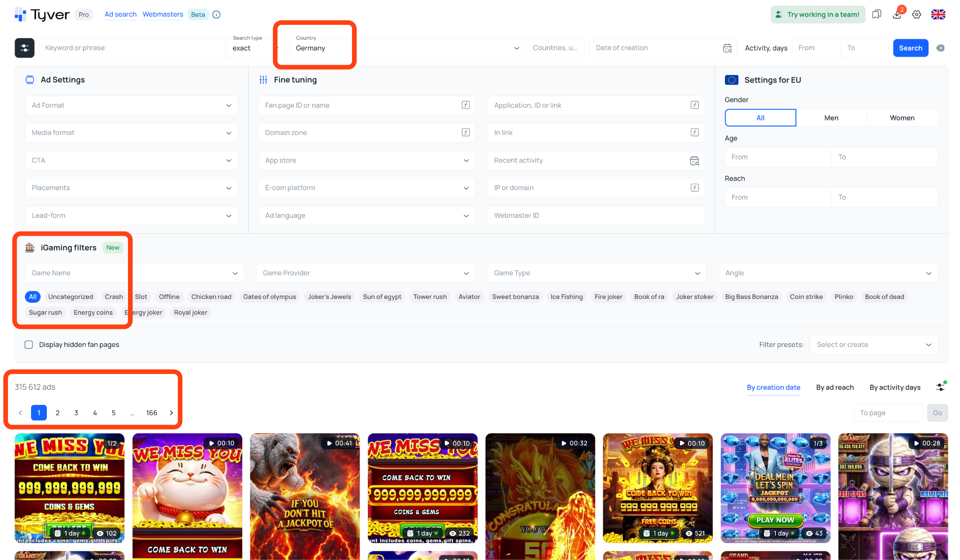Open the CTA dropdown
Image resolution: width=960 pixels, height=560 pixels.
[131, 160]
